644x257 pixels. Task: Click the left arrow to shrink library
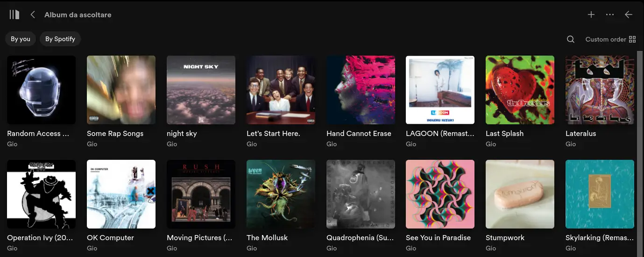click(x=629, y=14)
